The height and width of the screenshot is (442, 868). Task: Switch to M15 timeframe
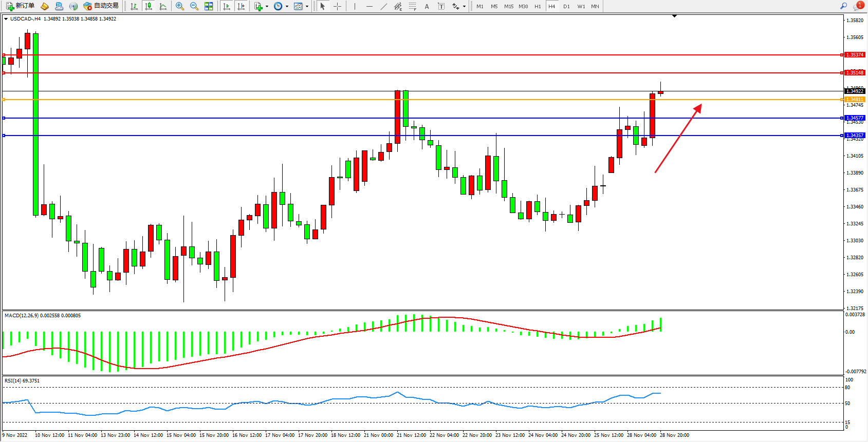(509, 6)
